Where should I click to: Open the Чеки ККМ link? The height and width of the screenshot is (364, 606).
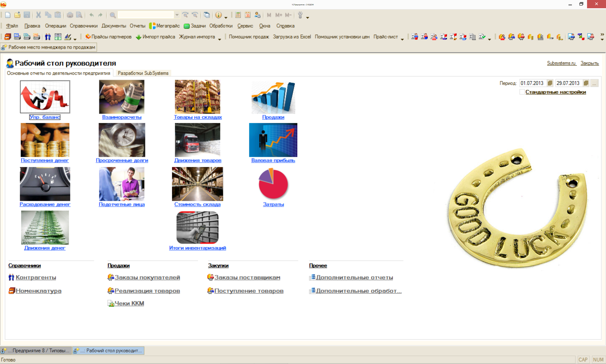tap(129, 303)
